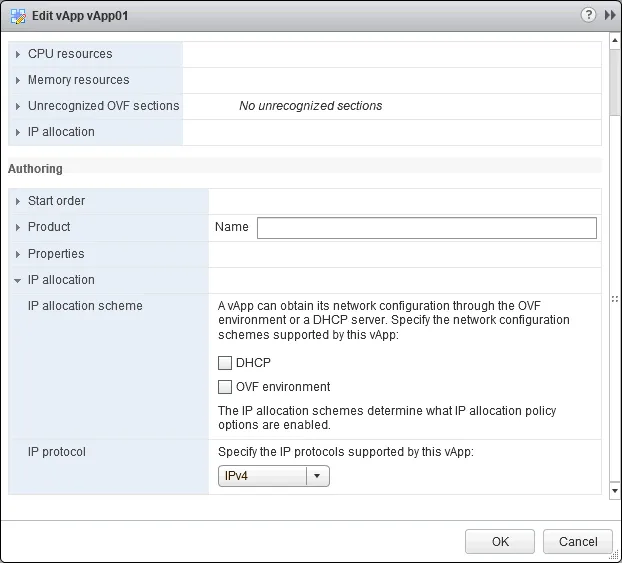Click the OK button
This screenshot has width=622, height=563.
coord(500,542)
